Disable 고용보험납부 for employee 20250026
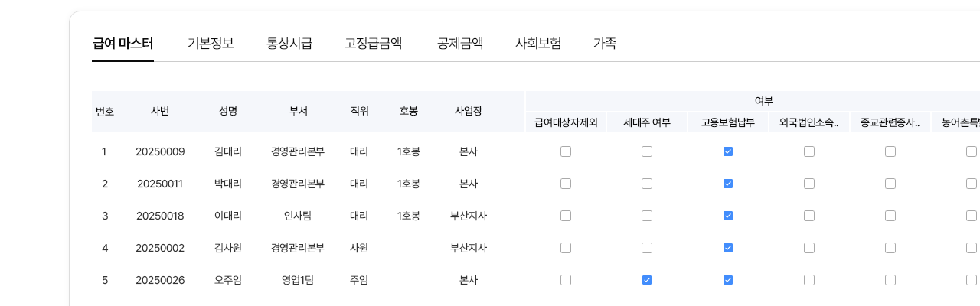980x306 pixels. click(728, 280)
